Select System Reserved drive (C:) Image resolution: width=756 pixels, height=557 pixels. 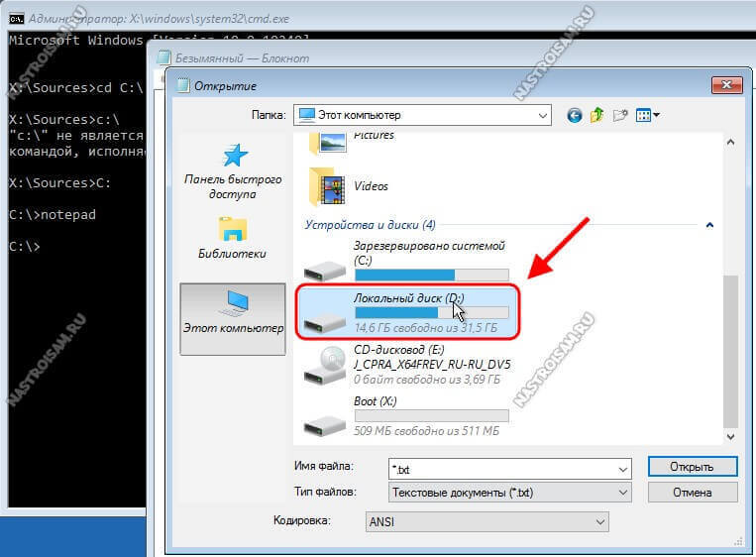(x=405, y=261)
